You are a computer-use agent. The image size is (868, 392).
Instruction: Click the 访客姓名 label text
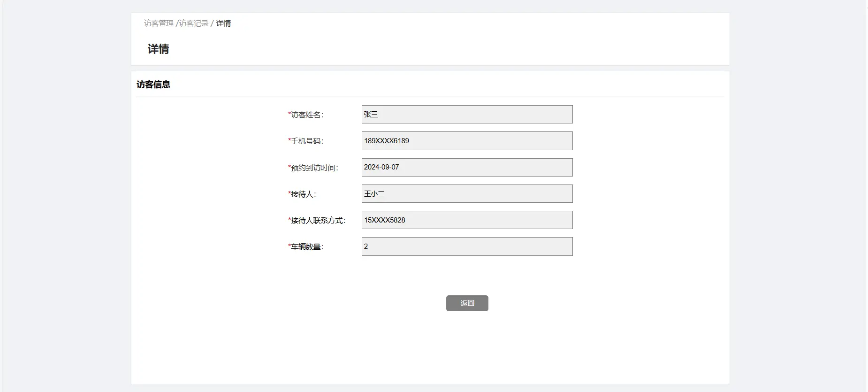coord(307,115)
